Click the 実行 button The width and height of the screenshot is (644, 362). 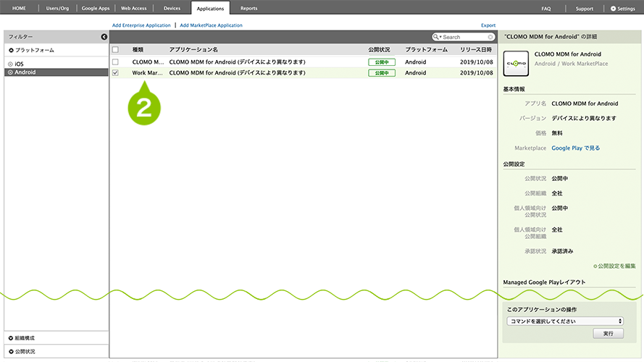pos(608,334)
